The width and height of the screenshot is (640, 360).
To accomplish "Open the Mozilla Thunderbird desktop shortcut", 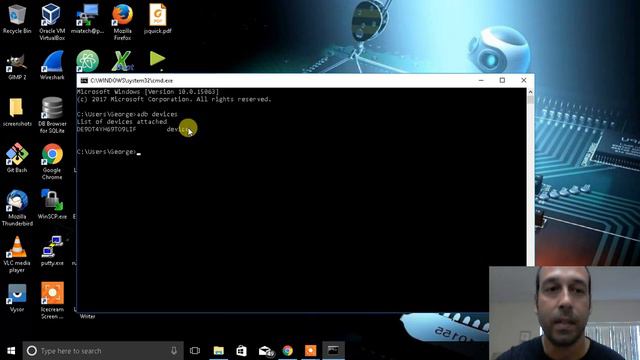I will pyautogui.click(x=17, y=208).
